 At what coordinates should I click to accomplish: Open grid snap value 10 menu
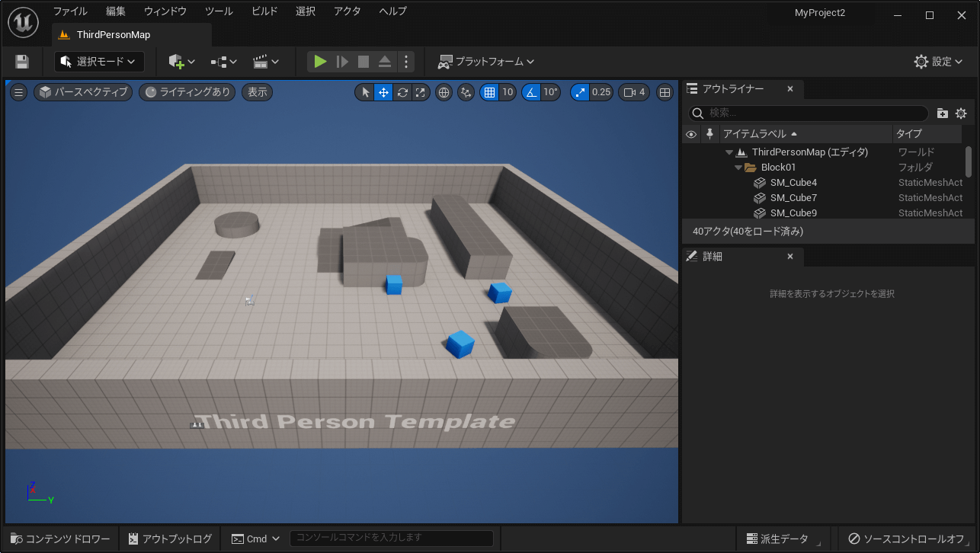click(x=508, y=92)
